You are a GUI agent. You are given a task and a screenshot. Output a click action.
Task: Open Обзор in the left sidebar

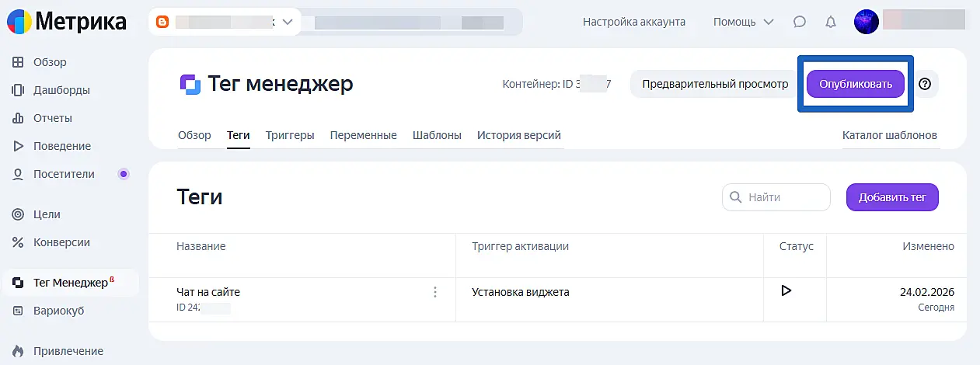[50, 62]
